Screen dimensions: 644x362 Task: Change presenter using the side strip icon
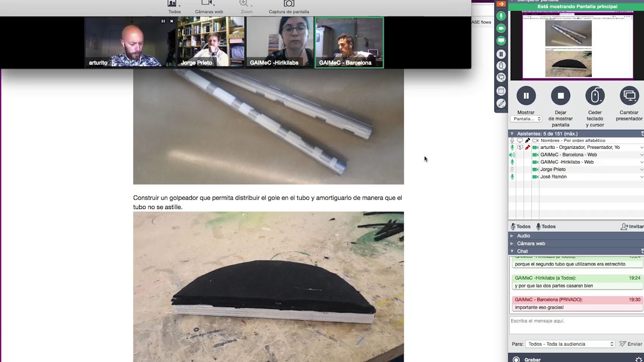[501, 77]
